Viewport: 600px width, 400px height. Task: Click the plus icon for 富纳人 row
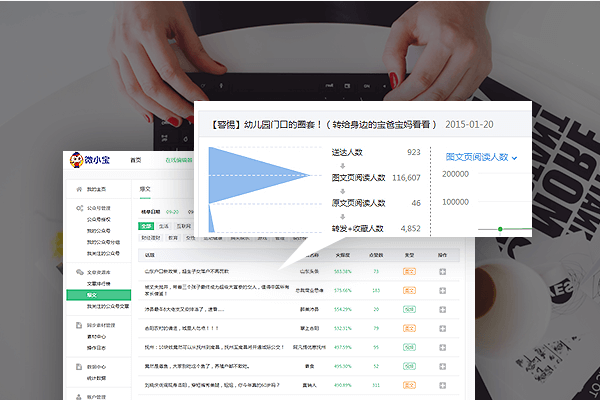point(443,383)
